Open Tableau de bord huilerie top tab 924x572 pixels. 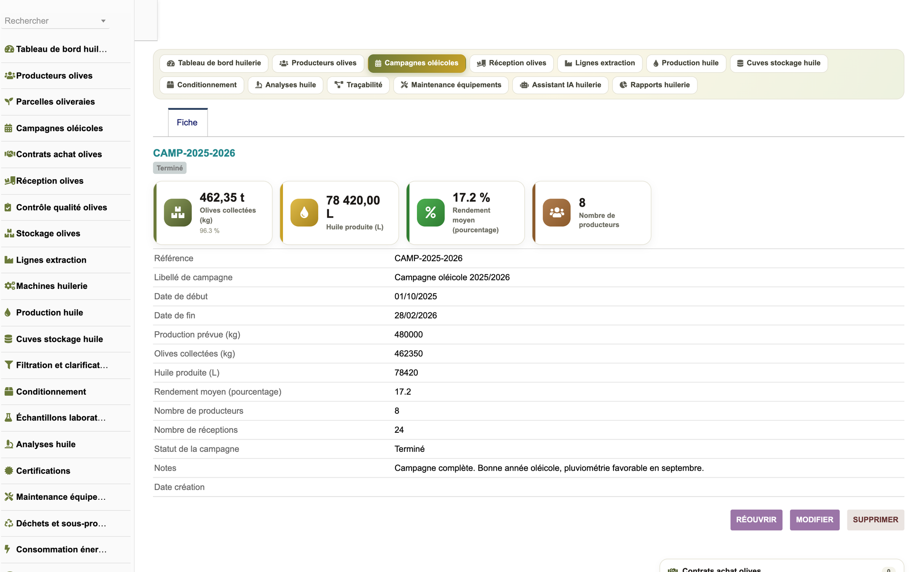tap(214, 63)
